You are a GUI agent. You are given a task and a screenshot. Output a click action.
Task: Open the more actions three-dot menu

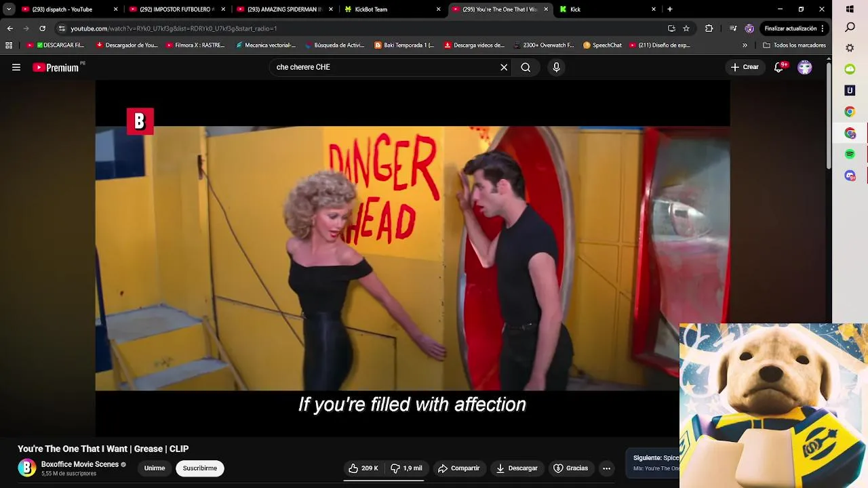606,468
